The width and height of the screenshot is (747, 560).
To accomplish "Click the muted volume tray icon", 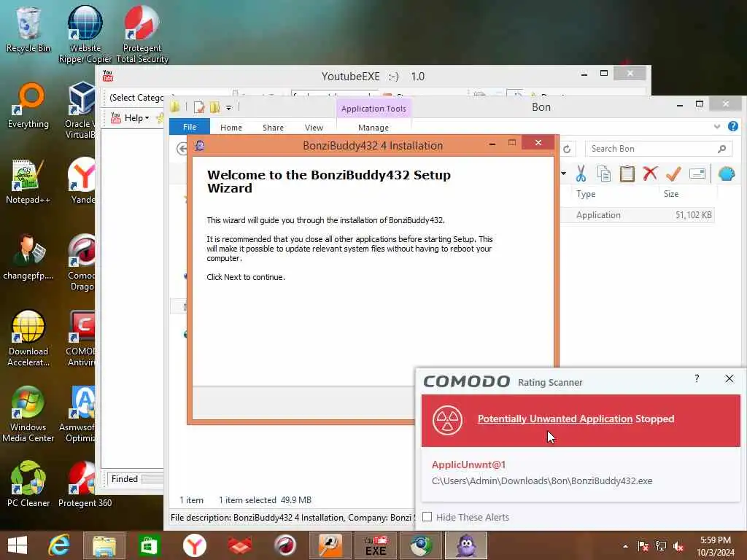I will (678, 546).
